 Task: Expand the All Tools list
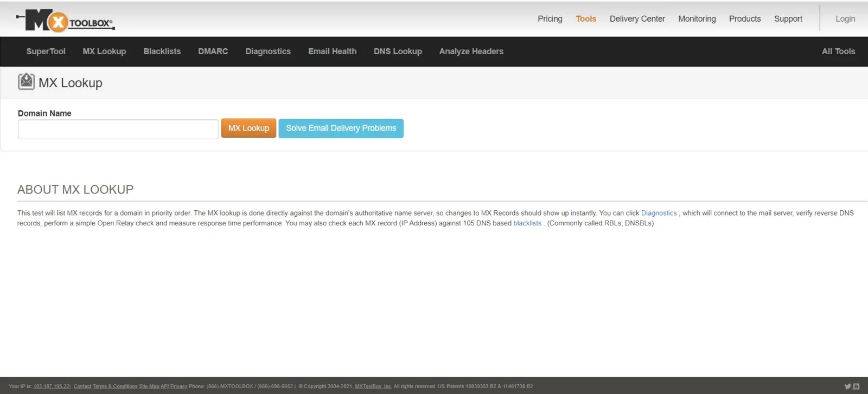point(838,51)
